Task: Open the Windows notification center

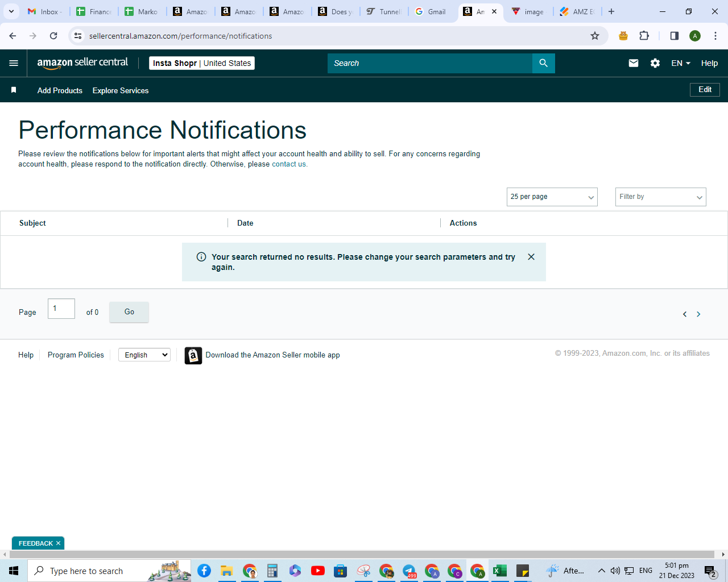Action: (x=710, y=571)
